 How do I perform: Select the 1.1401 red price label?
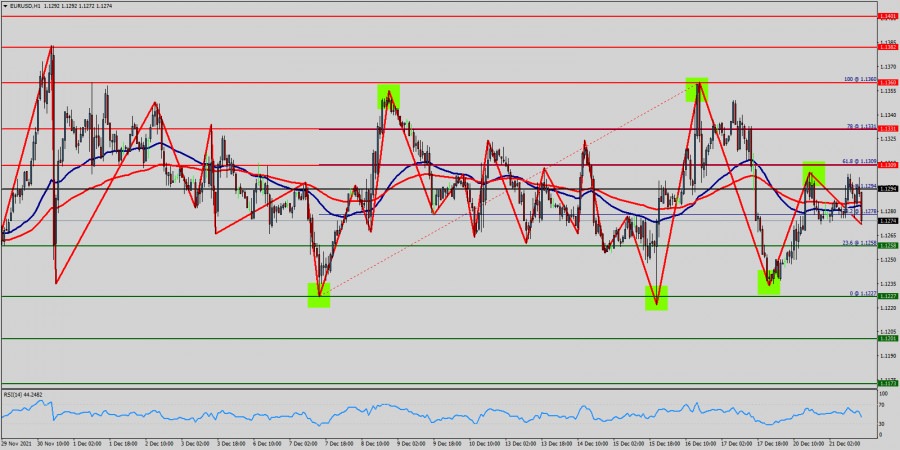[x=887, y=17]
